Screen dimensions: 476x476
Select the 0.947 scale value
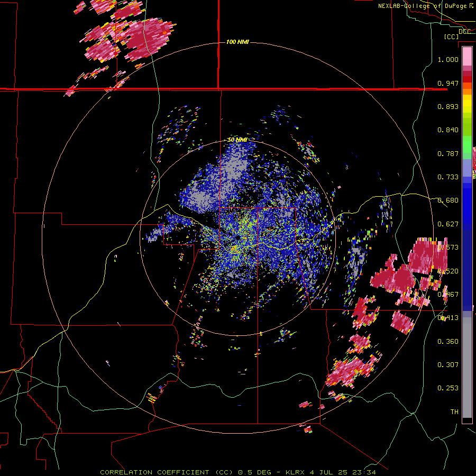point(448,83)
